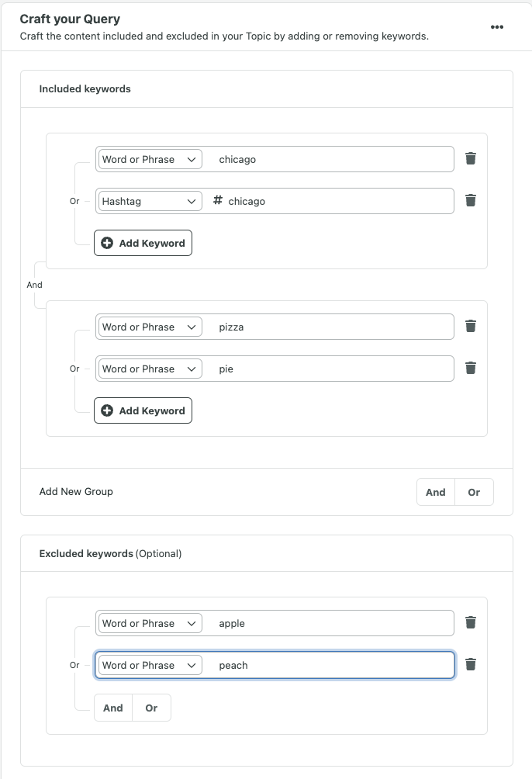Delete the "#chicago" hashtag keyword

[x=470, y=200]
